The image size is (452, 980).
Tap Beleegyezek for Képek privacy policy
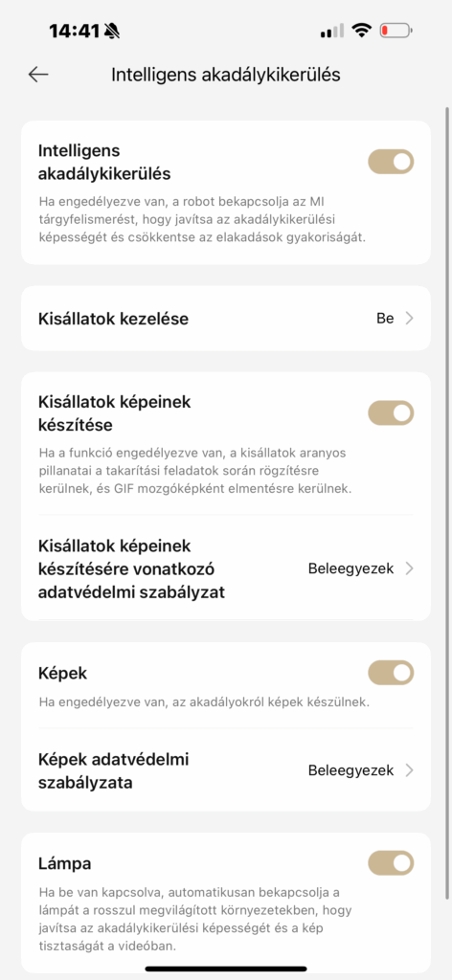click(x=350, y=770)
